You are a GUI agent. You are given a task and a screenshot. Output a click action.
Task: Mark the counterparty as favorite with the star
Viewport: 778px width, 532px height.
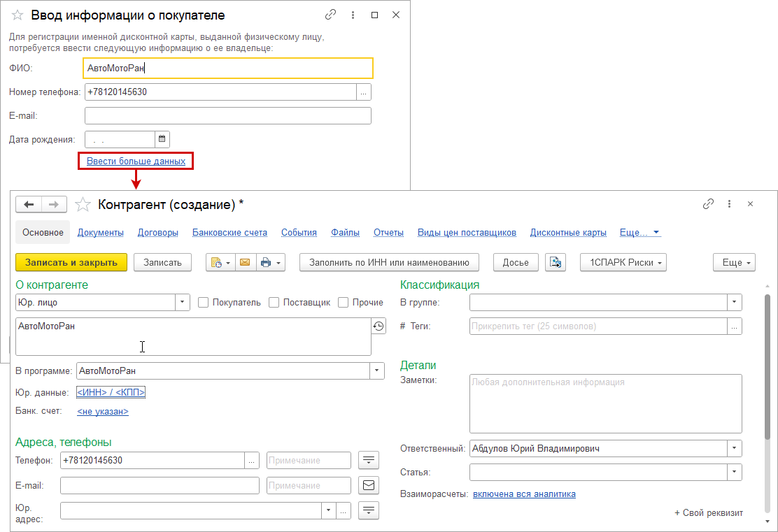click(83, 204)
